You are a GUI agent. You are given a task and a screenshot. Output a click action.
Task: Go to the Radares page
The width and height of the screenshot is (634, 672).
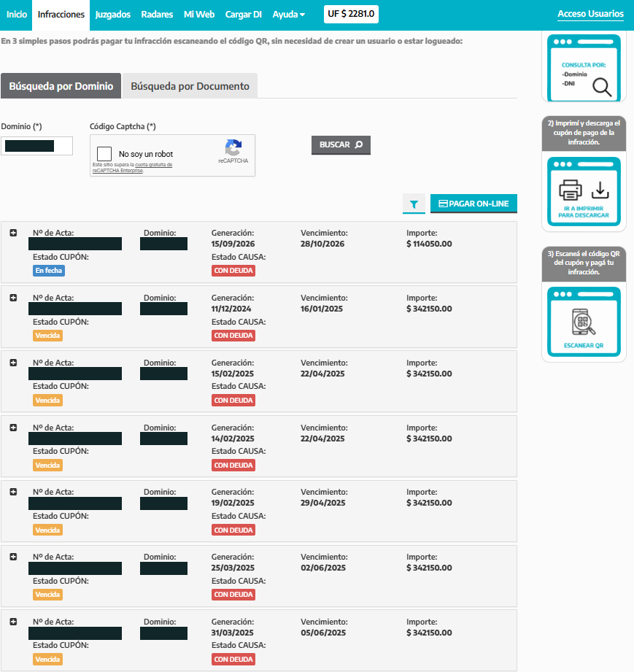(x=157, y=15)
